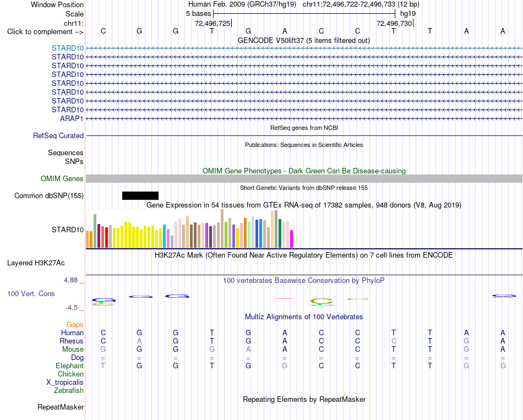Screen dimensions: 523x420
Task: Click the hg19 label beside the scale bar
Action: [x=408, y=14]
